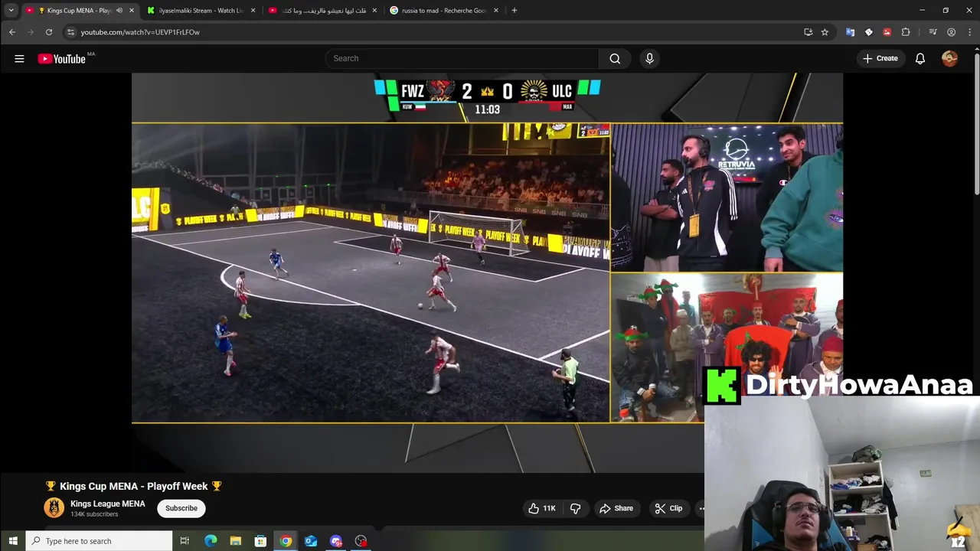Click the install/cast icon in address bar
This screenshot has width=980, height=551.
coord(808,32)
